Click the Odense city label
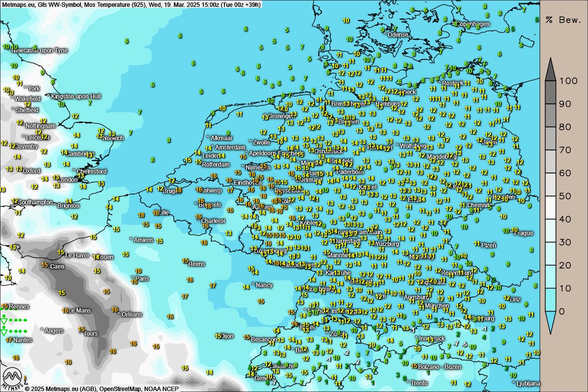The width and height of the screenshot is (588, 392). 397,35
